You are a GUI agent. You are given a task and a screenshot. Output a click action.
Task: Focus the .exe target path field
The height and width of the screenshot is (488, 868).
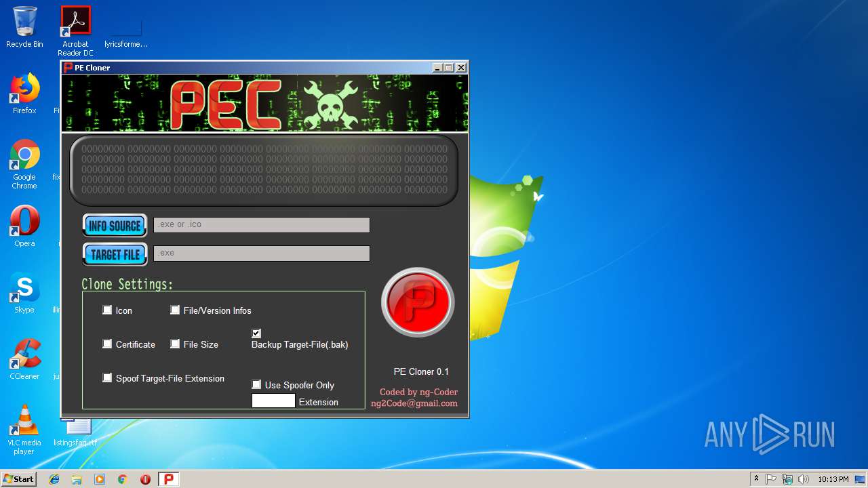click(x=262, y=253)
